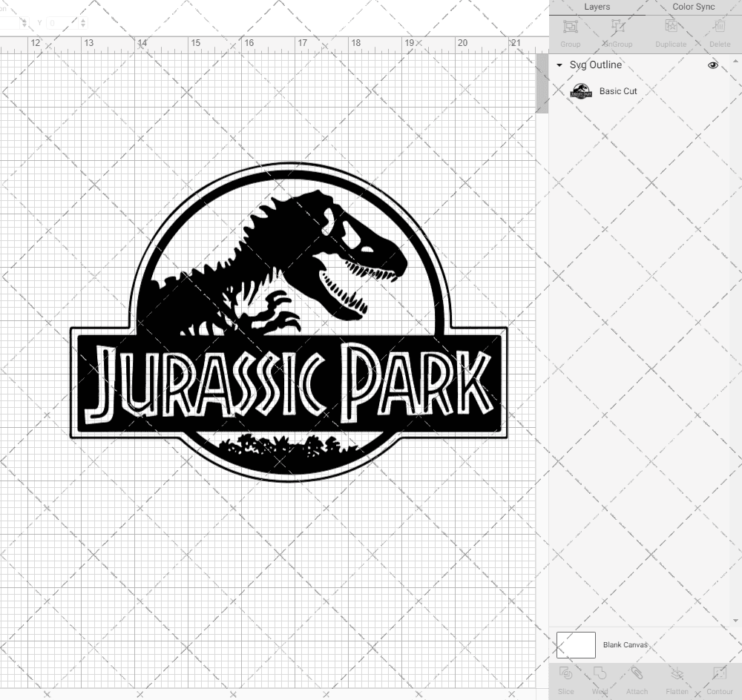The image size is (742, 700).
Task: Click the Delete icon
Action: [x=719, y=33]
